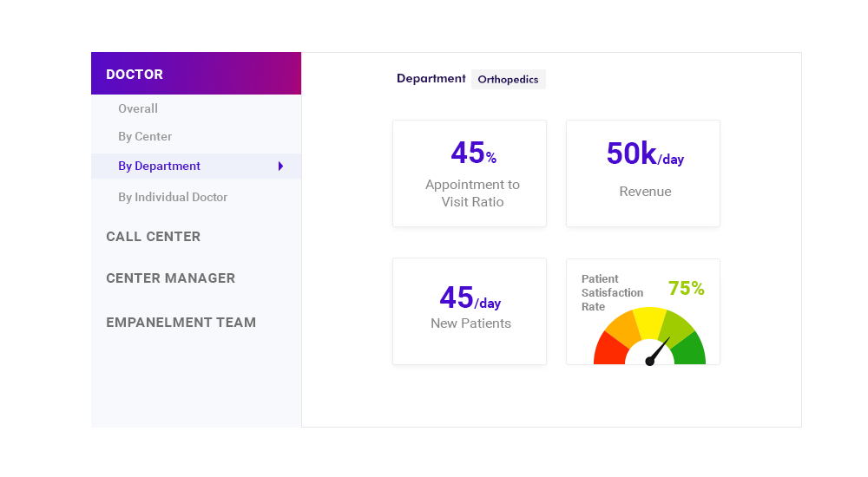Click the New Patients card

point(470,311)
